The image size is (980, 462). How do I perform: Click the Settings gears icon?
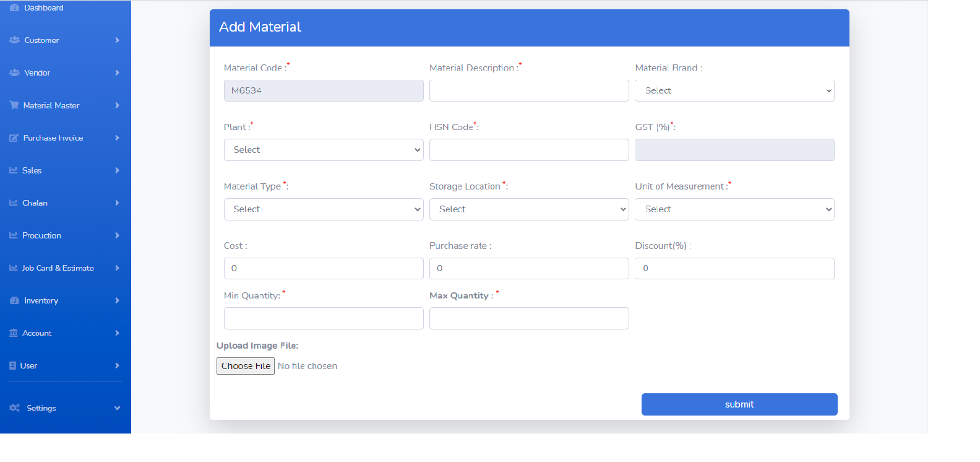[15, 408]
